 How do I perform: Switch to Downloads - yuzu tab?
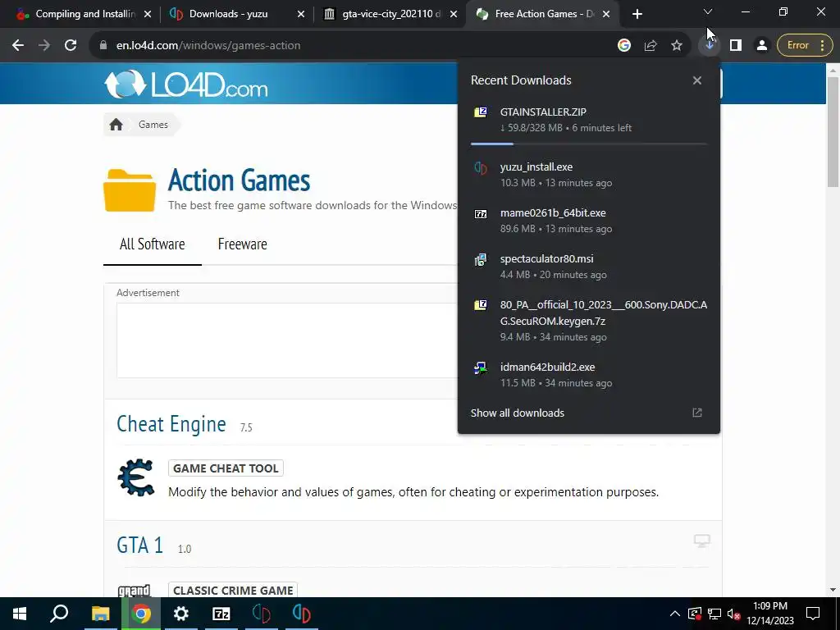[x=229, y=14]
